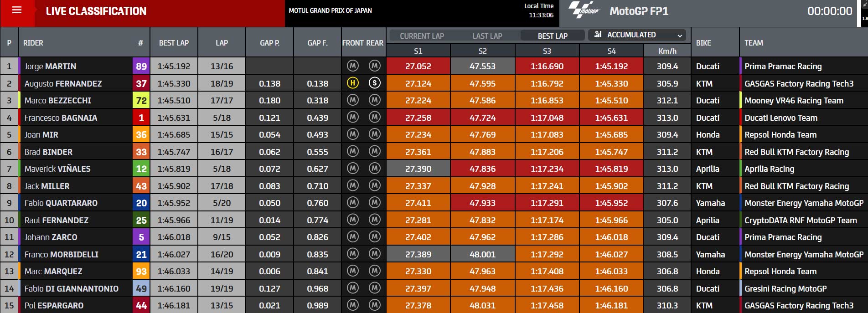
Task: Click the dropdown chevron next to ACCUMULATED
Action: (680, 36)
